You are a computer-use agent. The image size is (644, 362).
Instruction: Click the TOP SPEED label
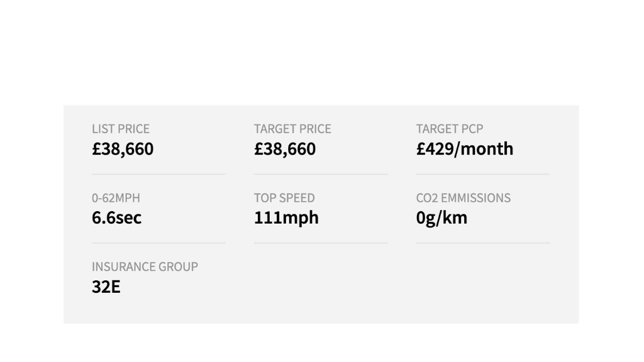284,198
